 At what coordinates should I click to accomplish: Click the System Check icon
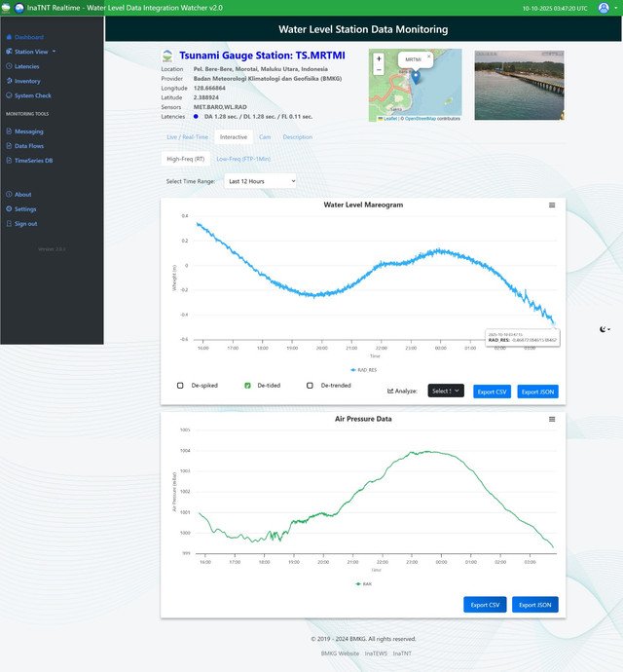(x=9, y=95)
